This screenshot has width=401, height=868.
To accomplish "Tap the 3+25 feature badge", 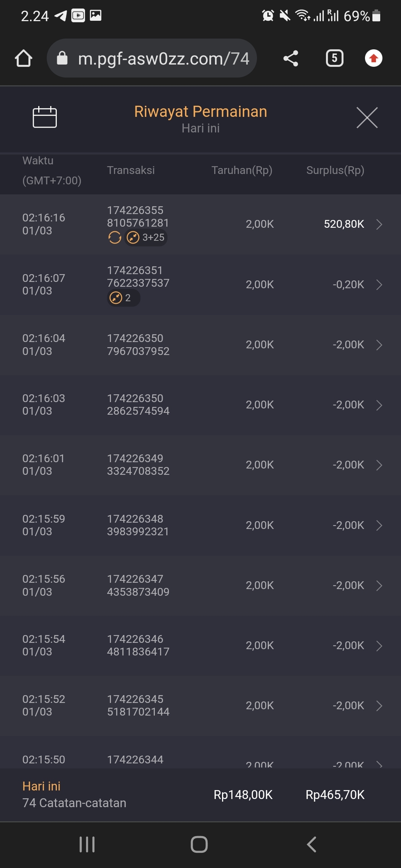I will [146, 237].
